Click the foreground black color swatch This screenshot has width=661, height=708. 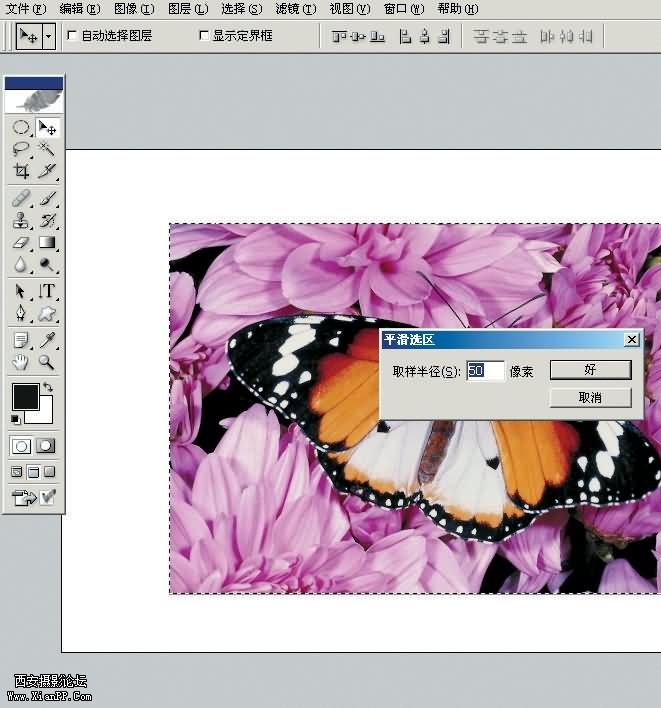pyautogui.click(x=26, y=397)
